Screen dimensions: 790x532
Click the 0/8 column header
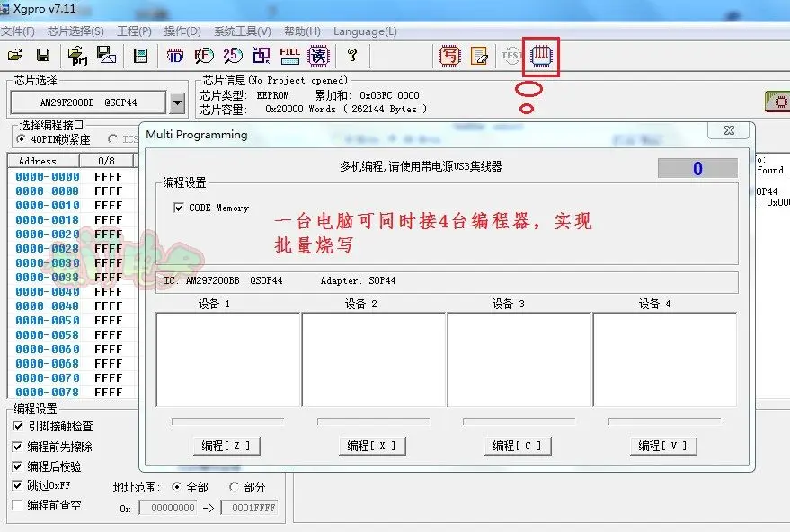point(106,161)
